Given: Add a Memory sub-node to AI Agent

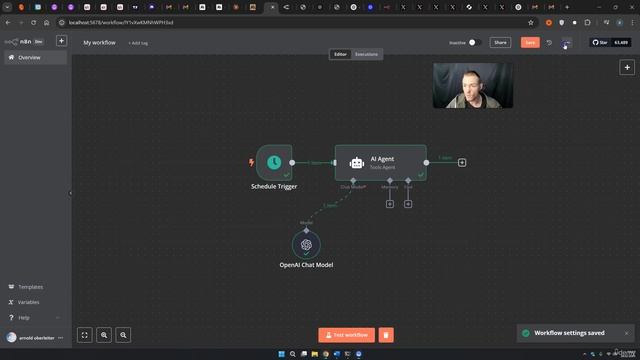Looking at the screenshot, I should pos(390,204).
